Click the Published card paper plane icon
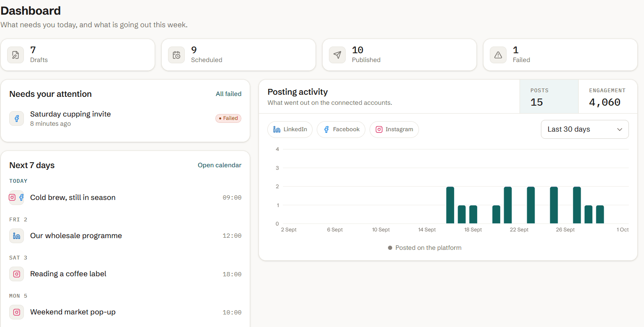This screenshot has height=327, width=644. pos(337,55)
